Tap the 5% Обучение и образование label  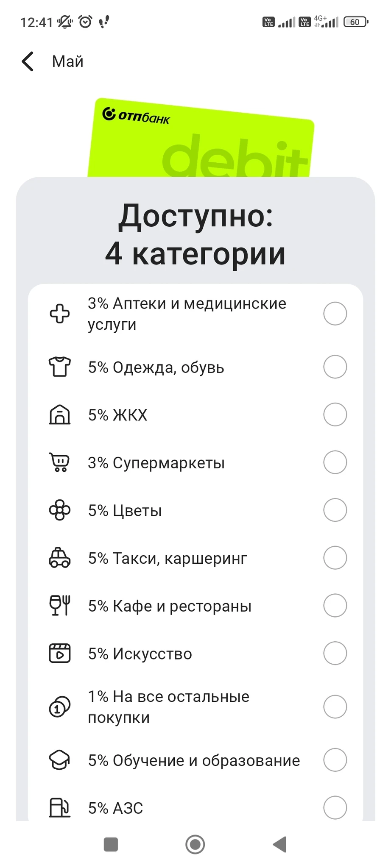point(194,760)
